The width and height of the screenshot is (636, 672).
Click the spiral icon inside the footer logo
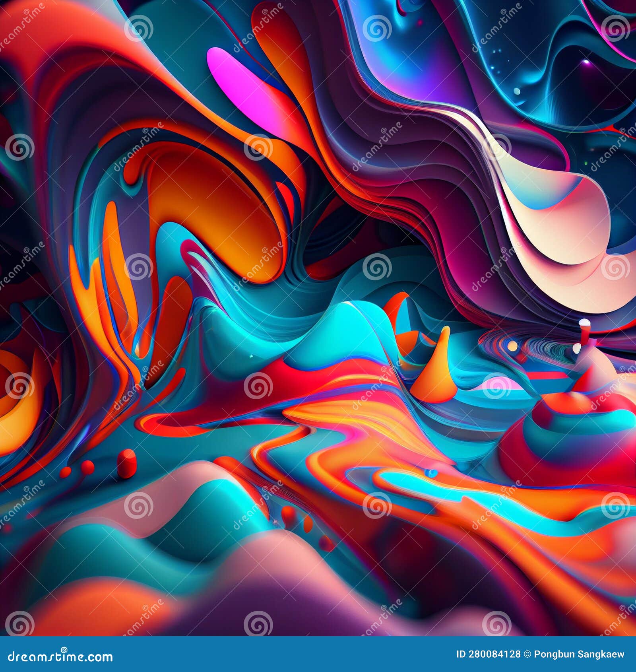coord(64,649)
